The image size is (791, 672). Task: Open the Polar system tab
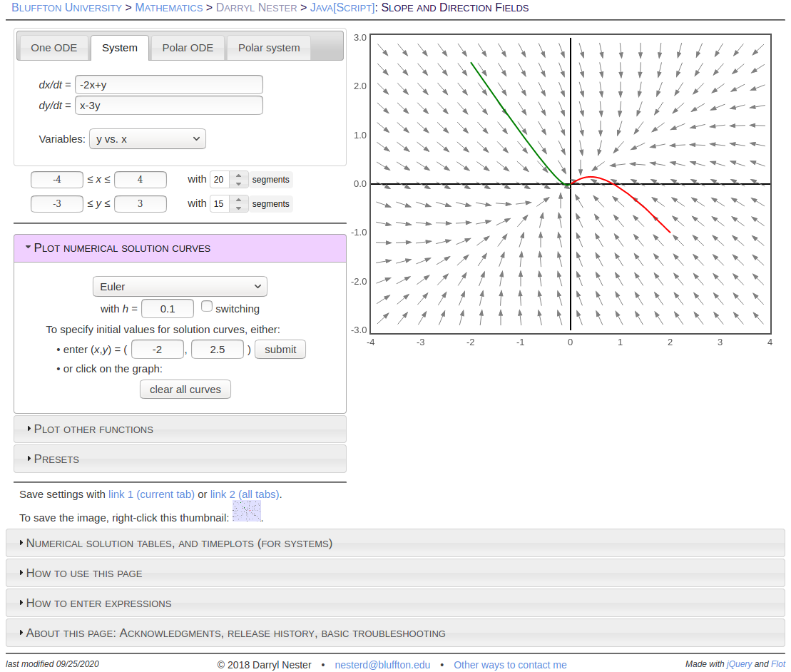[x=269, y=48]
